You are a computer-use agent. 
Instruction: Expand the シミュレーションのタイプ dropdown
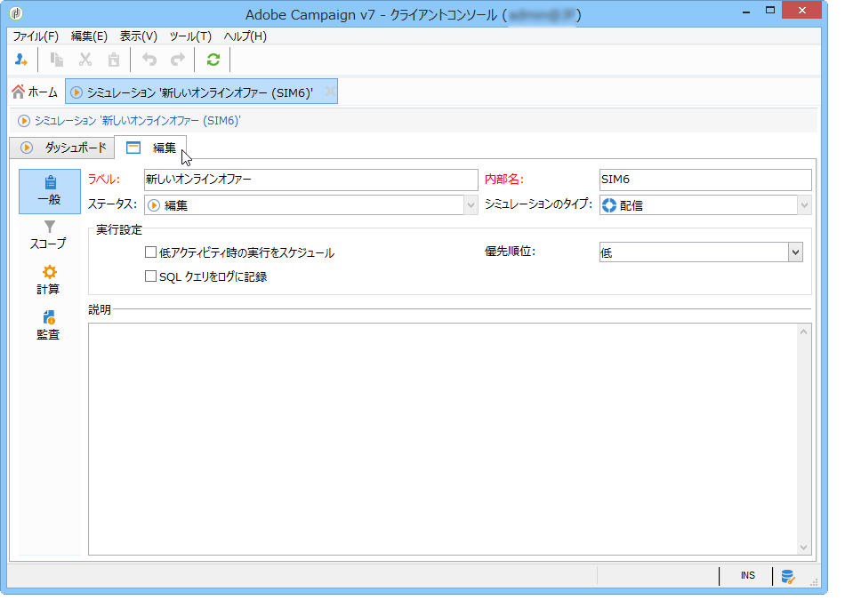point(805,205)
